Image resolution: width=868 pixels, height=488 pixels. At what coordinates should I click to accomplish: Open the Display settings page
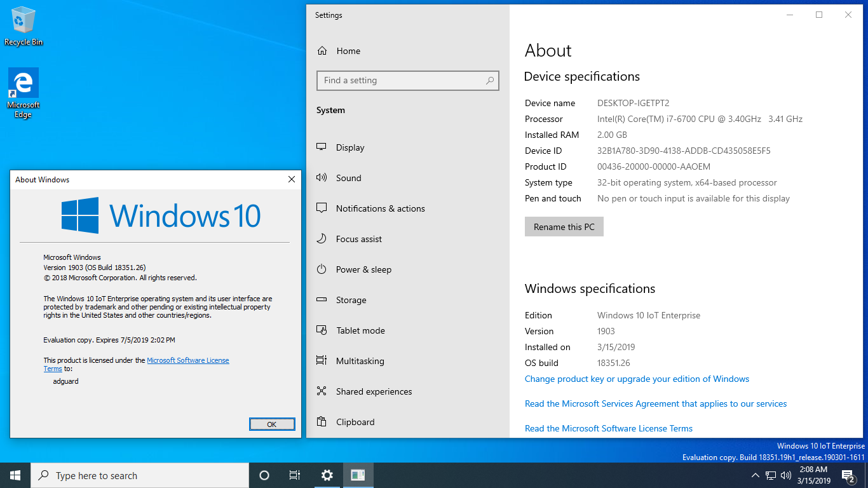point(408,147)
